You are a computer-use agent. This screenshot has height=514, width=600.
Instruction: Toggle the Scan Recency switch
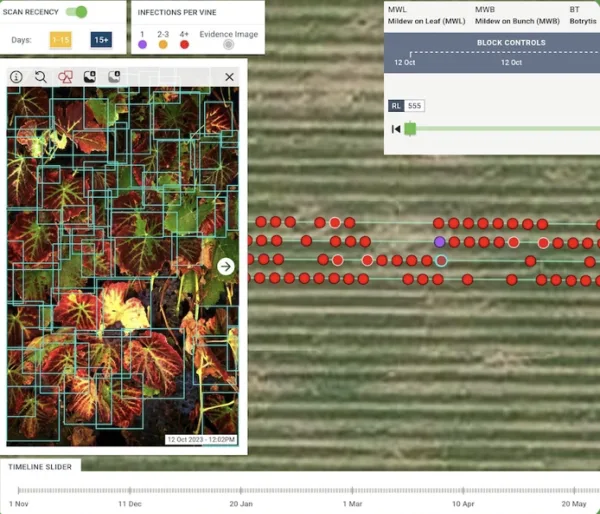(x=76, y=12)
